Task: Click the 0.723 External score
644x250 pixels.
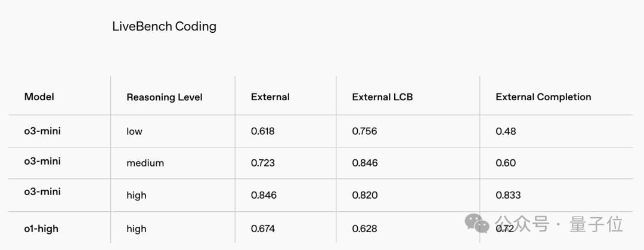Action: [263, 163]
